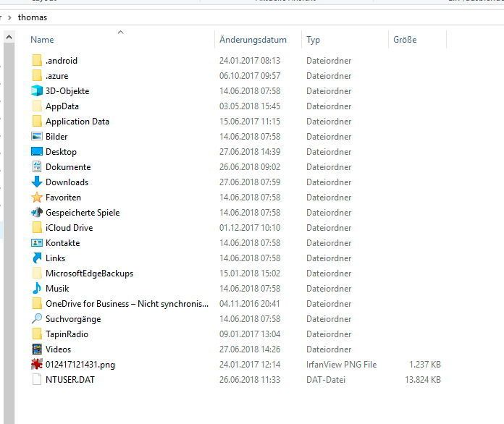Select the NTUSER.DAT file

70,380
